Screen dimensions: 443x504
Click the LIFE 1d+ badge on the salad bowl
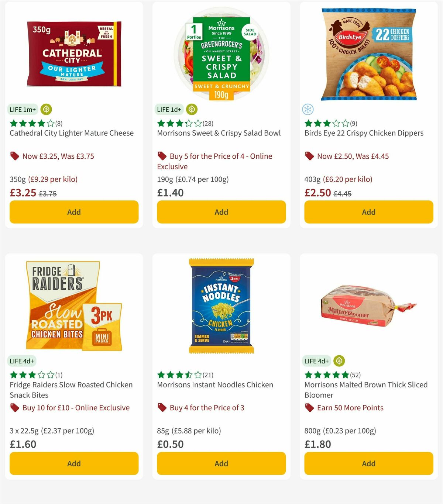[169, 109]
